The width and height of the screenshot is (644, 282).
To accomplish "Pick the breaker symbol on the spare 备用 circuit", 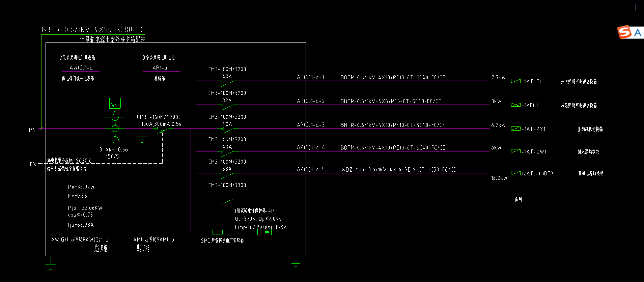I will coord(227,200).
